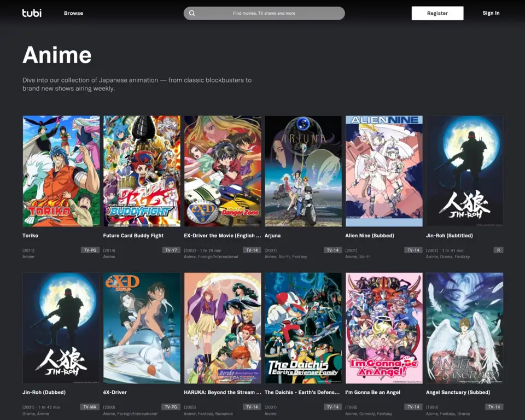Click the Anime, Fantasy, Drama genres under Angel Sanctuary
525x420 pixels.
click(448, 413)
